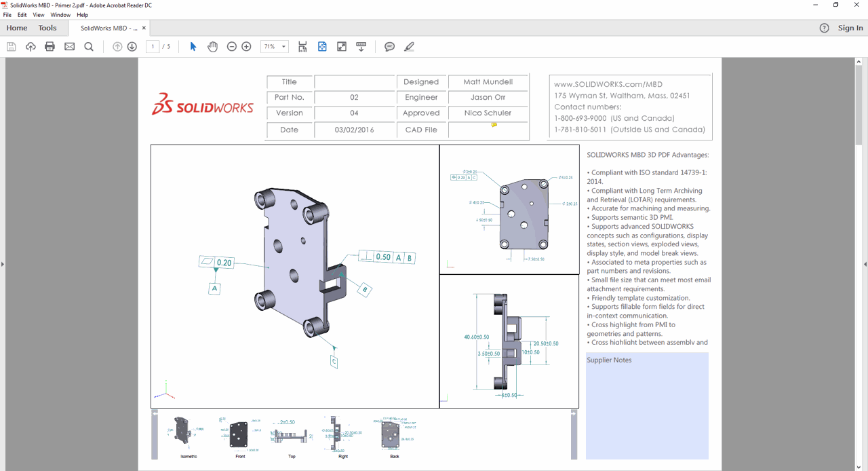This screenshot has width=868, height=471.
Task: Select the SolidWorks MBD document tab
Action: (x=109, y=28)
